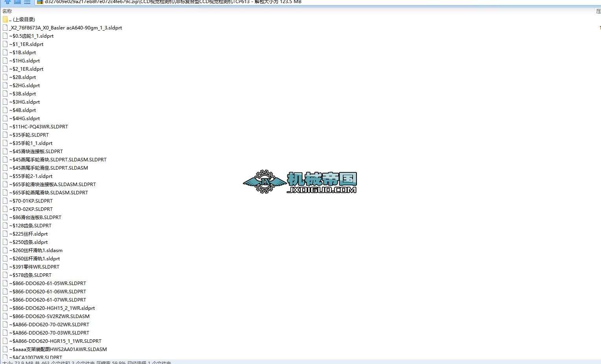
Task: Click the file icon beside ~$866-DDO620-SV2RZWR.SLDASM
Action: tap(5, 316)
